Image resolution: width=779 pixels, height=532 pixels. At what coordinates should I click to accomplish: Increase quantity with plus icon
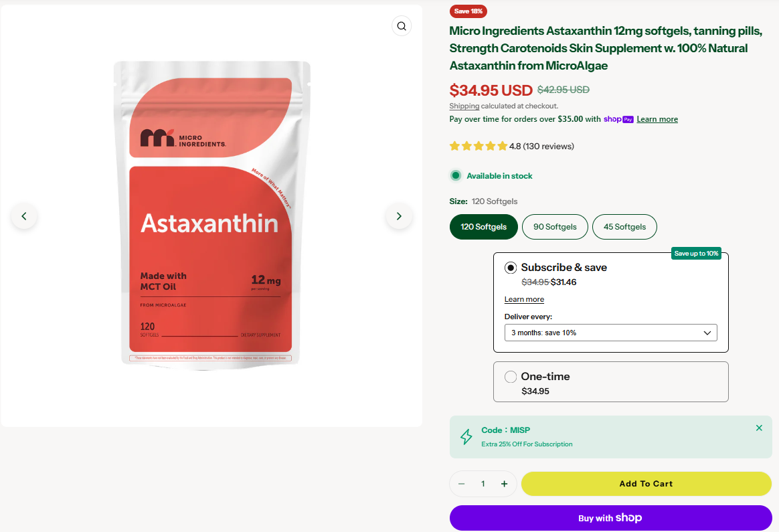[x=505, y=484]
